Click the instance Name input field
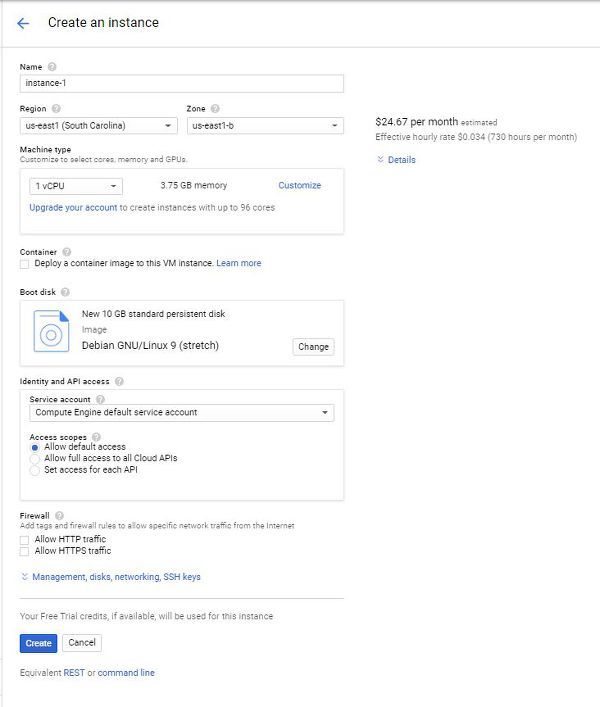 181,84
